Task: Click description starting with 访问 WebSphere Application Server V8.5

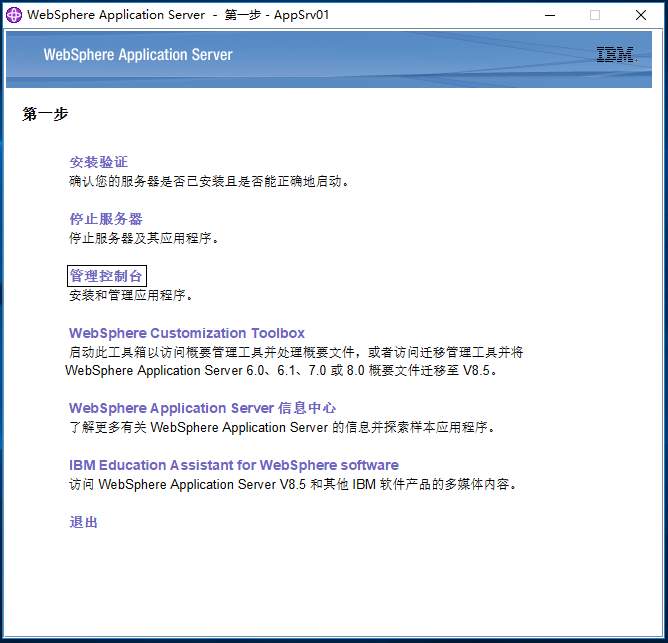Action: click(x=293, y=484)
